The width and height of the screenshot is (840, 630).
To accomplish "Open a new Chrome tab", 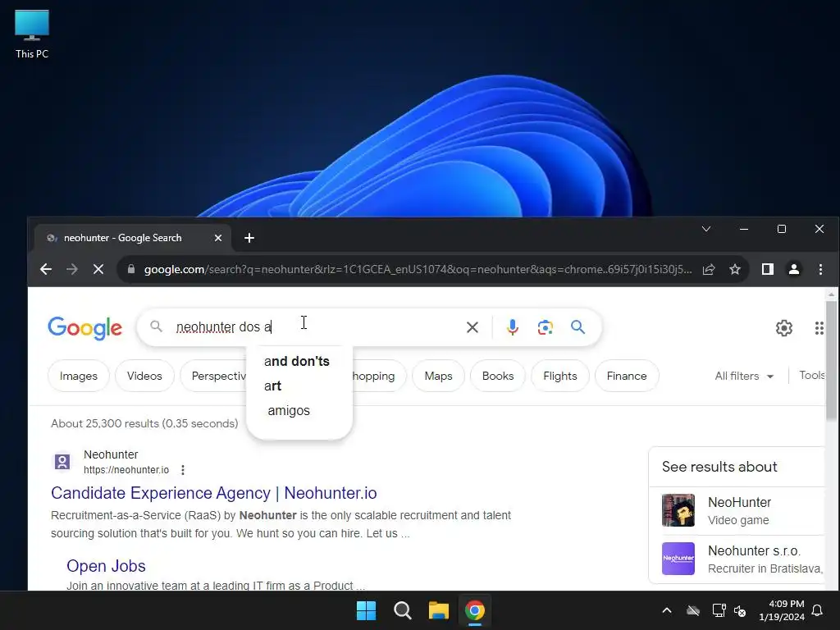I will (249, 238).
